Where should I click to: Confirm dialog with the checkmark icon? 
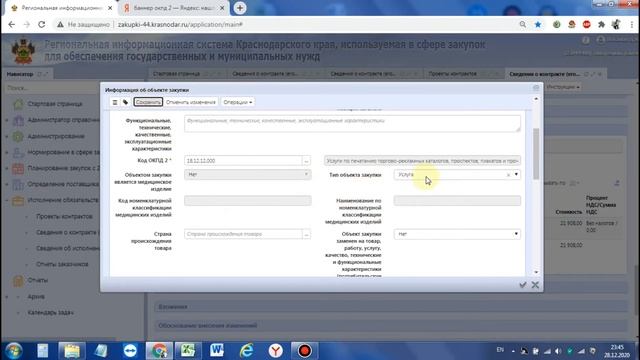click(522, 285)
